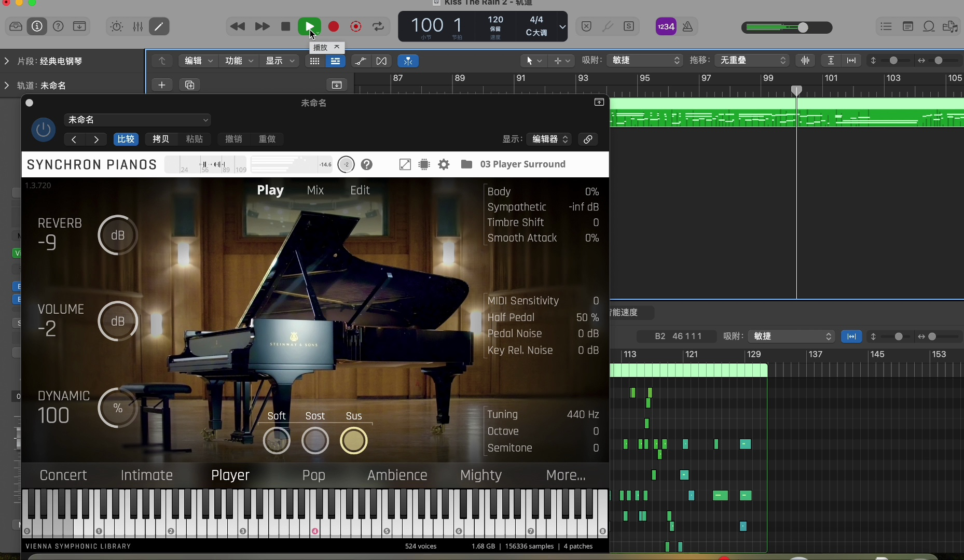Image resolution: width=964 pixels, height=560 pixels.
Task: Open the 编辑 menu in tracks area
Action: click(x=199, y=61)
